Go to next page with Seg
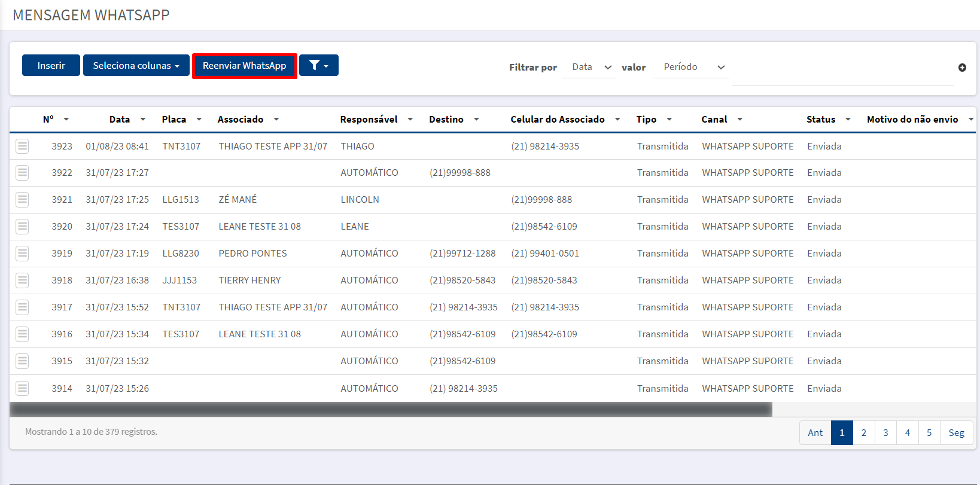This screenshot has width=980, height=485. pyautogui.click(x=957, y=432)
